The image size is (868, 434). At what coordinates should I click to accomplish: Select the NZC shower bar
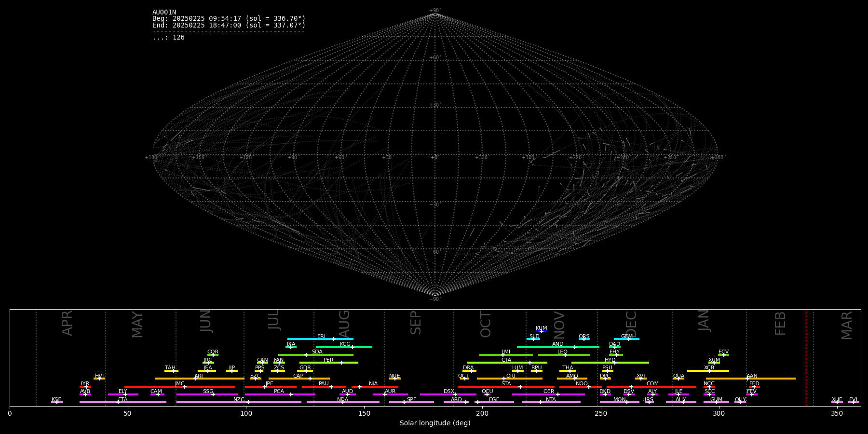[x=239, y=402]
